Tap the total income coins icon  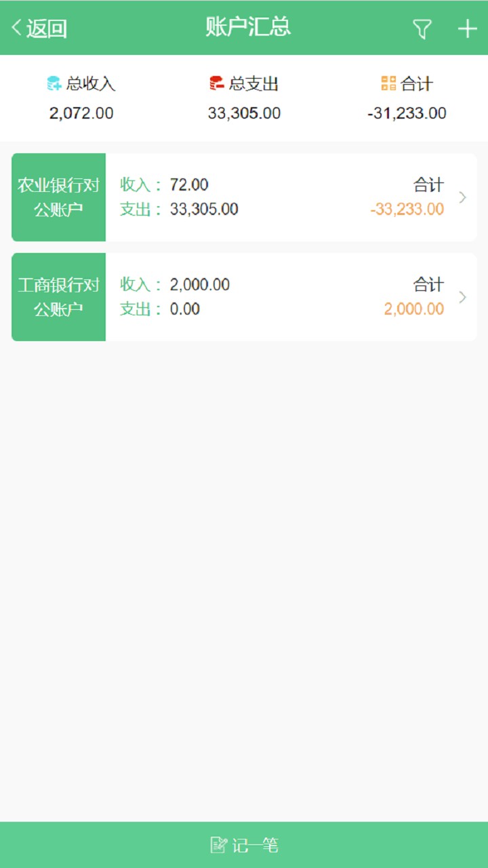pos(54,83)
